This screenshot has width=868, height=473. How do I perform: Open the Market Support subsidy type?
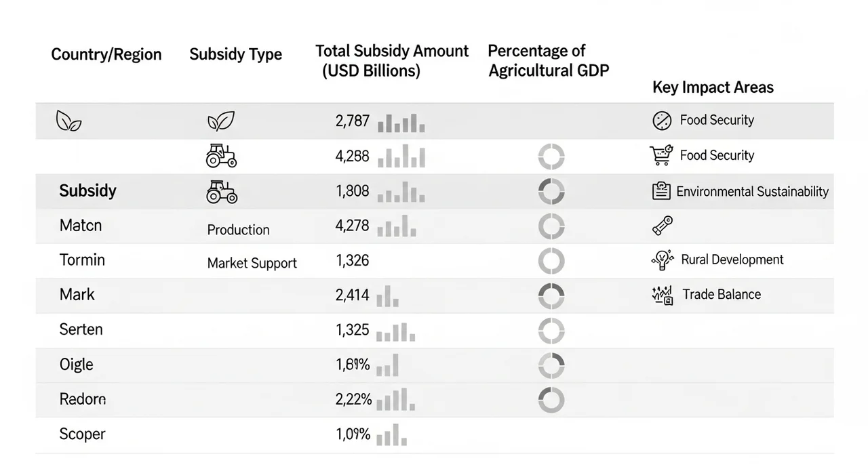[x=252, y=264]
